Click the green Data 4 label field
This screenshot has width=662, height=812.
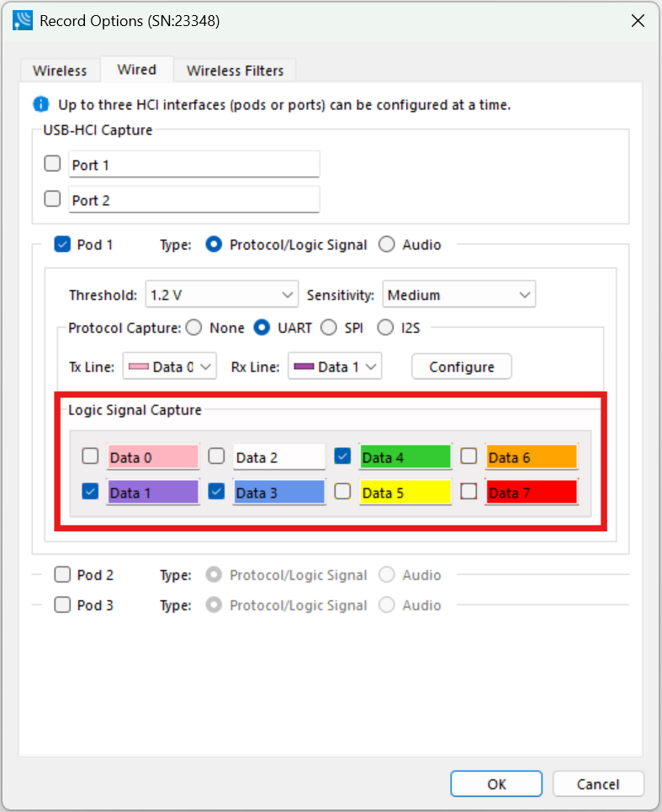[x=405, y=456]
